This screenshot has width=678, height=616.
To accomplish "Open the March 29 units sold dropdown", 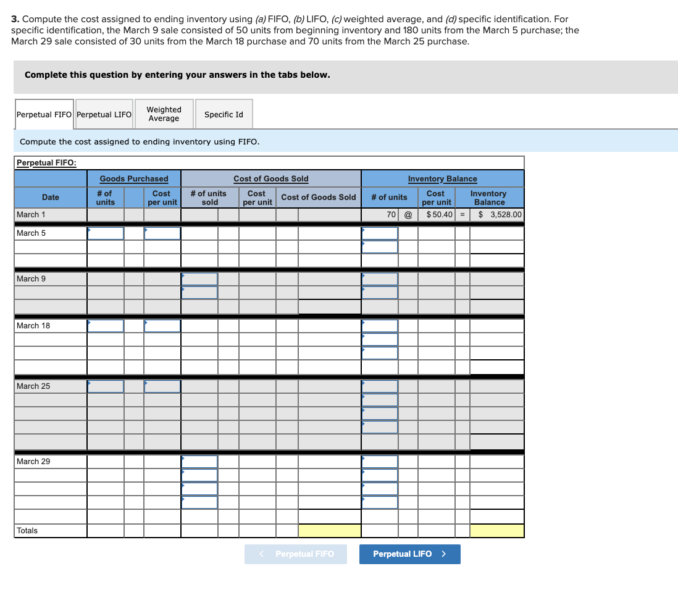I will click(x=198, y=461).
